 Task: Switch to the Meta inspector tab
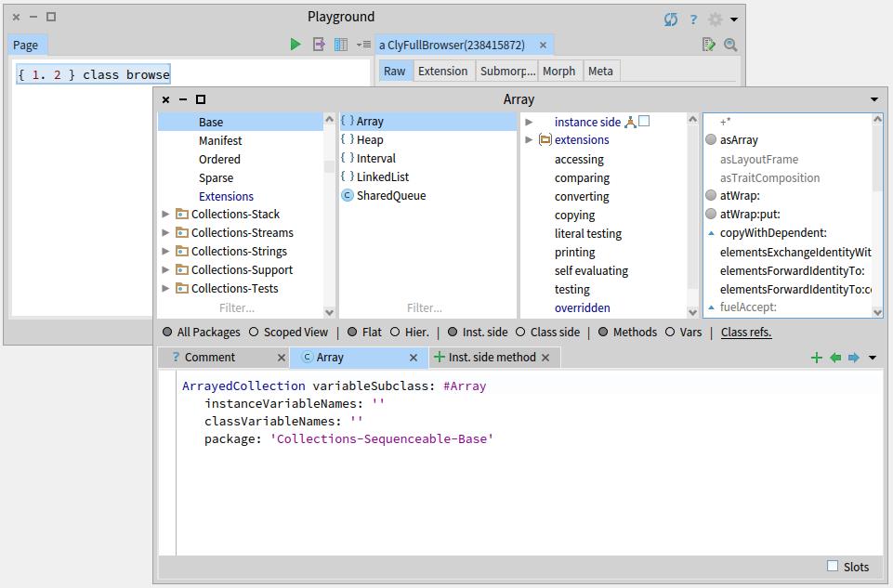[x=600, y=72]
